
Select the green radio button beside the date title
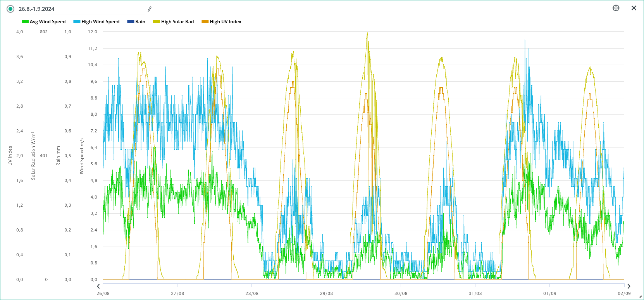pos(10,9)
